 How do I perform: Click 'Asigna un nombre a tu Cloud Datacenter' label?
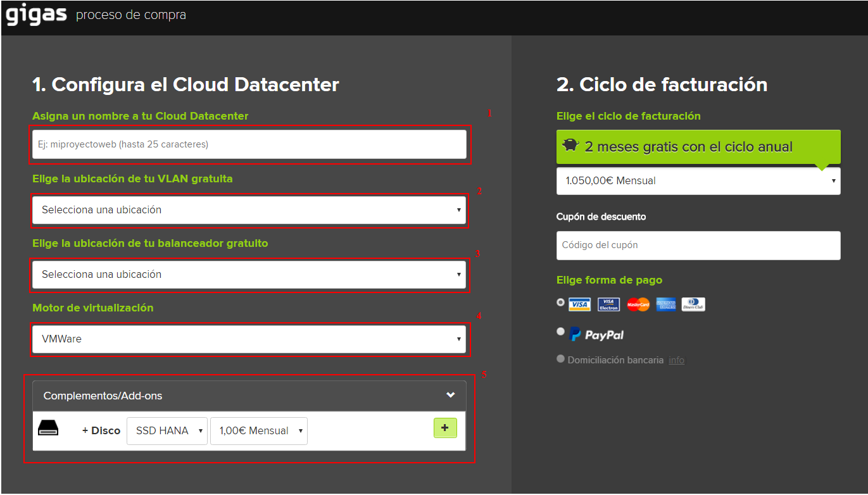click(141, 116)
